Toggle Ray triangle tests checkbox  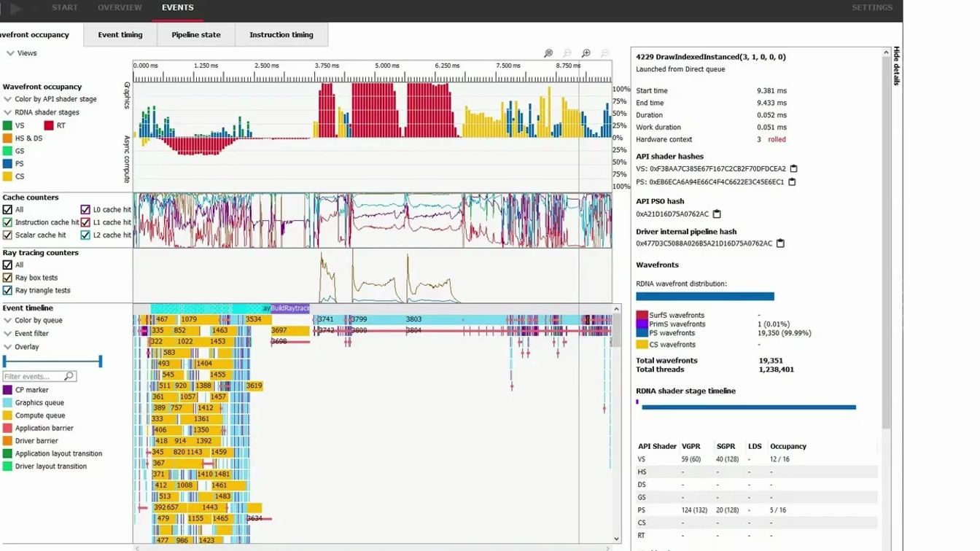coord(8,290)
